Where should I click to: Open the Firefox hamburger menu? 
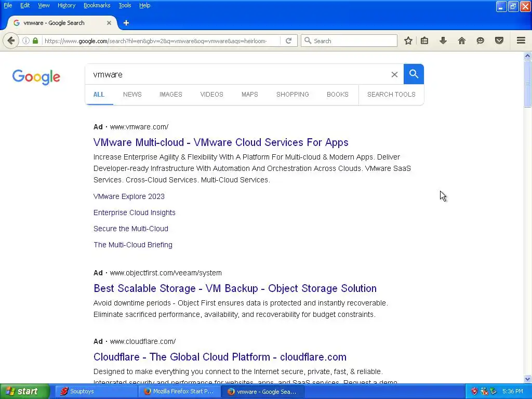(x=521, y=41)
